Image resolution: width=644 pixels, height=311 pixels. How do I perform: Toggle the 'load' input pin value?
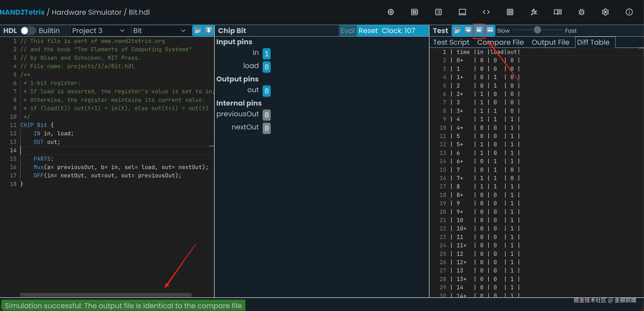[267, 67]
